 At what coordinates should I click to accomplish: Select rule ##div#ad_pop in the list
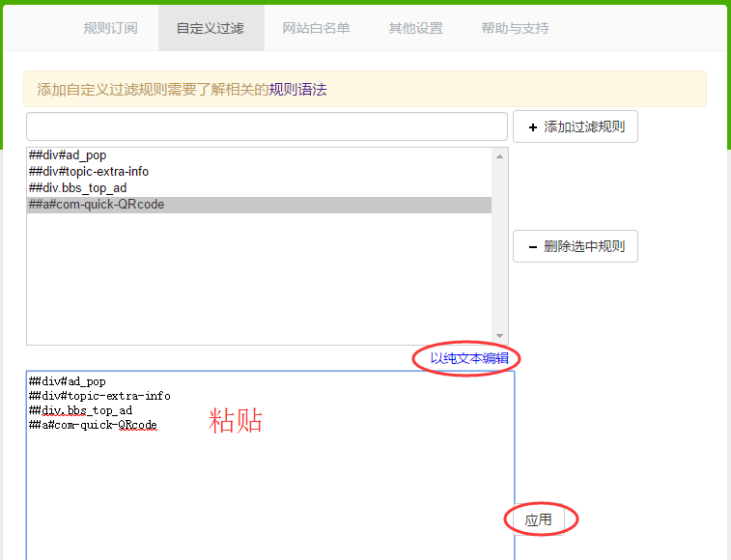tap(259, 155)
